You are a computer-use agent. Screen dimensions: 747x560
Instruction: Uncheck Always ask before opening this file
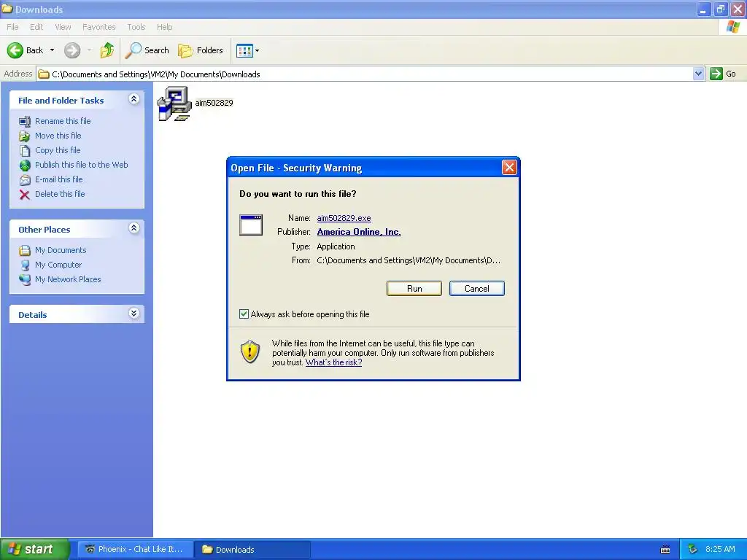coord(244,314)
